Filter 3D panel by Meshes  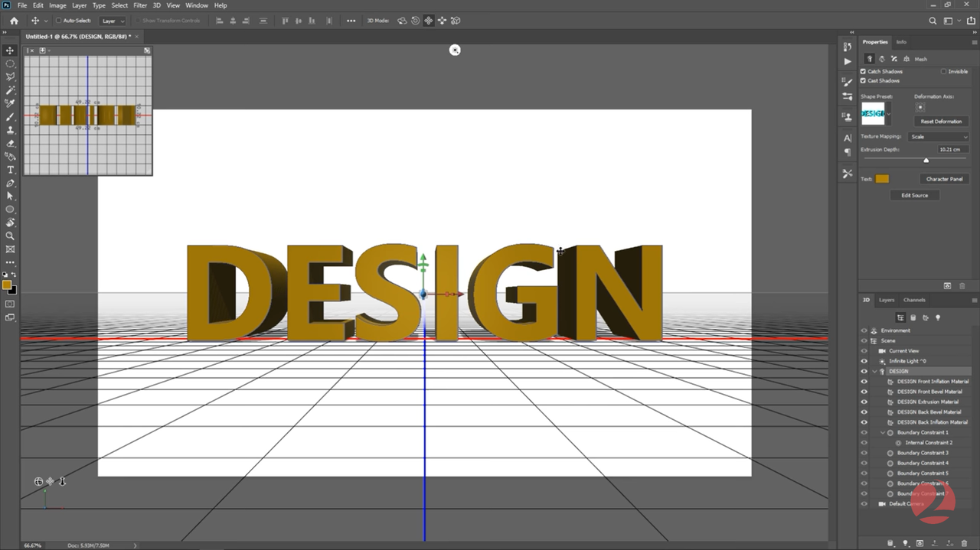click(913, 317)
